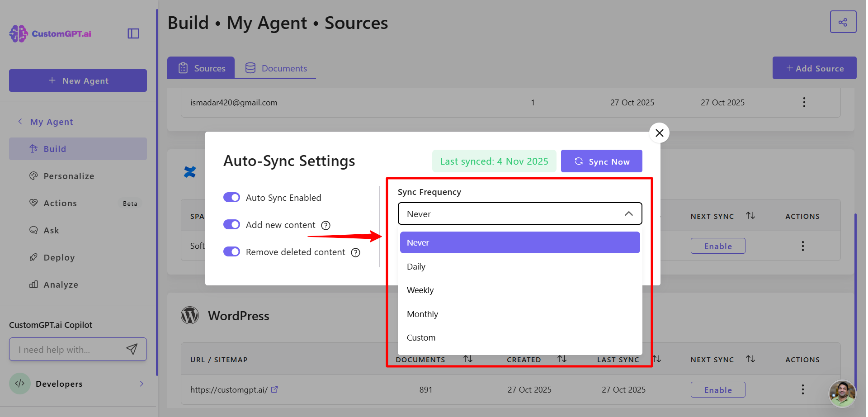Sort WordPress table by Documents column
Viewport: 868px width, 417px height.
468,359
